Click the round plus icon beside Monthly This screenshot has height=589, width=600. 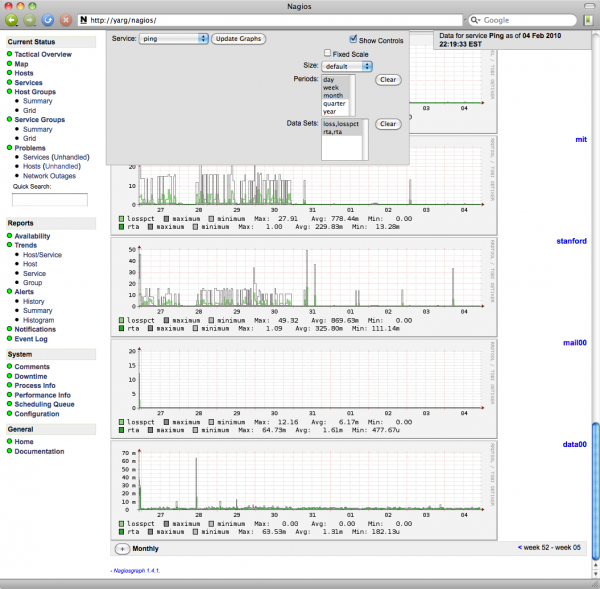(x=122, y=548)
